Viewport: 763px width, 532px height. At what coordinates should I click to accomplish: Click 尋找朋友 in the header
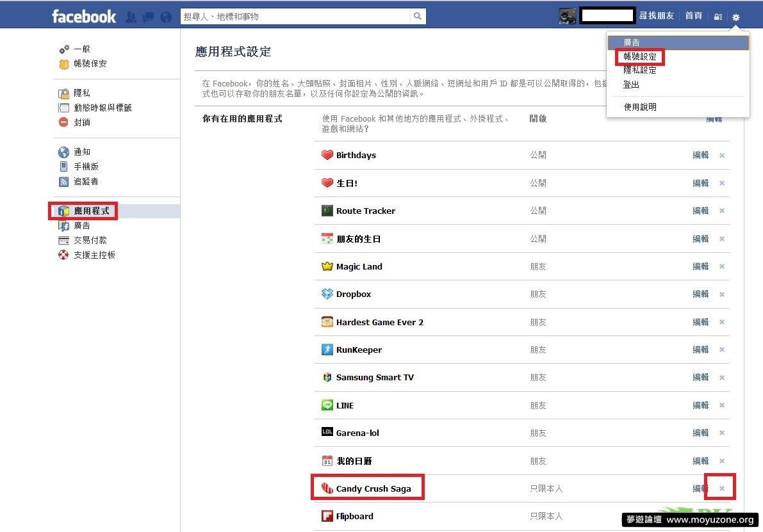point(657,16)
